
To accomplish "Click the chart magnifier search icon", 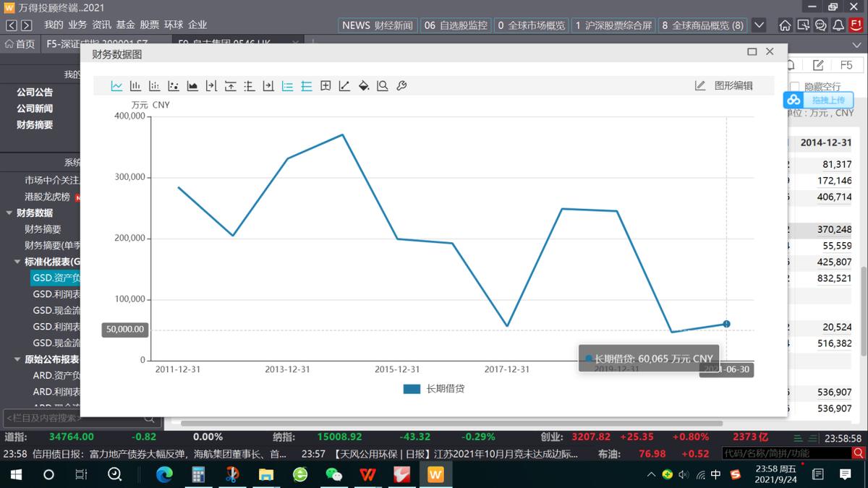I will pos(383,86).
